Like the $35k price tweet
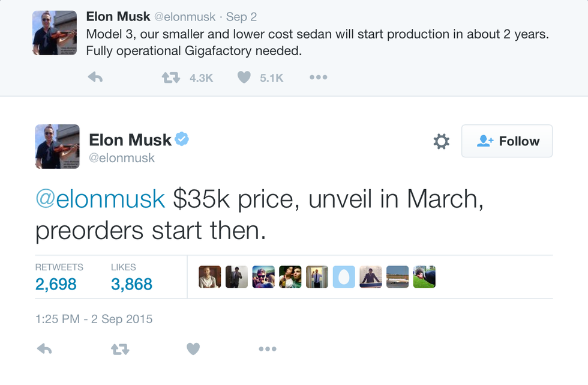 coord(193,349)
